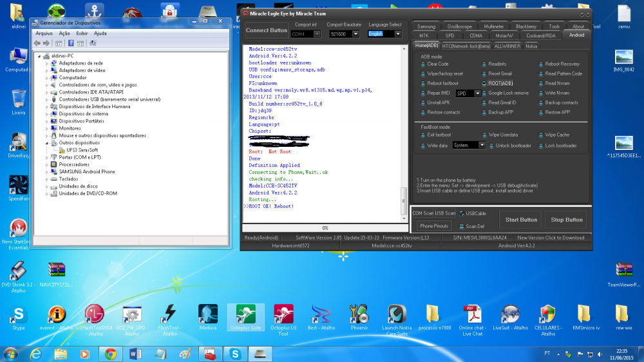Screen dimensions: 644x362
Task: Open the Comport Baudrate 921600 dropdown
Action: (355, 34)
